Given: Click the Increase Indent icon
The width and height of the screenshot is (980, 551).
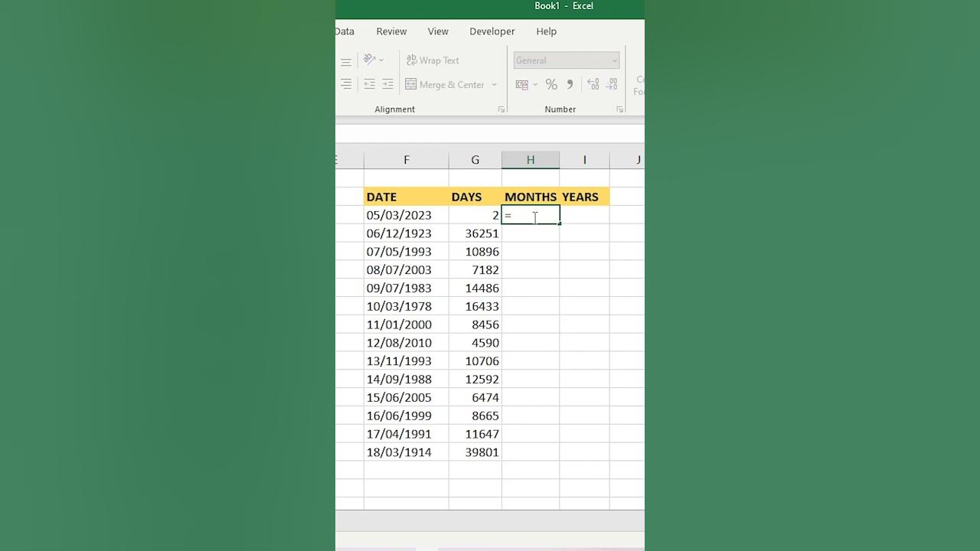Looking at the screenshot, I should click(387, 84).
